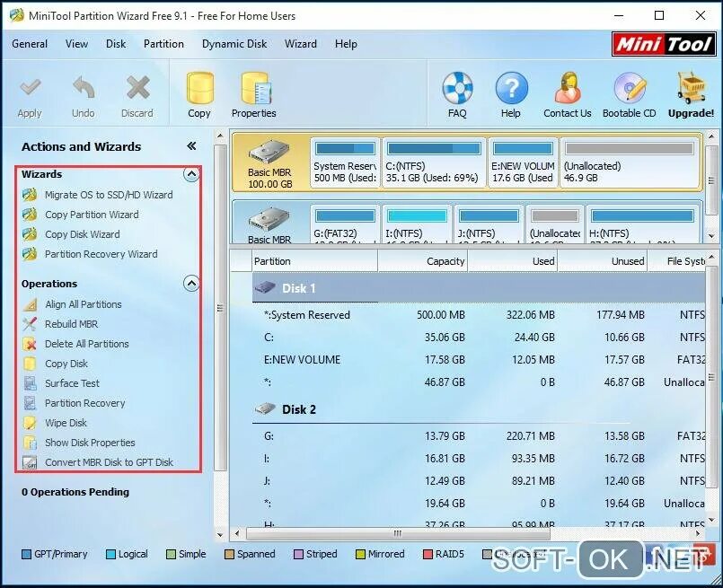The image size is (723, 588).
Task: Collapse the Actions and Wizards panel
Action: pyautogui.click(x=191, y=146)
